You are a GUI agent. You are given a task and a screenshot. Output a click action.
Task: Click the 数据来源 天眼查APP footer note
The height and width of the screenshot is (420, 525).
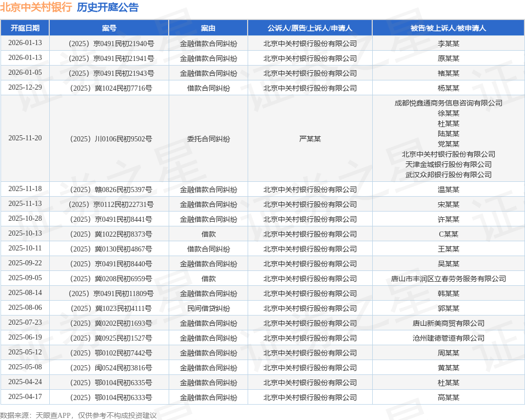pyautogui.click(x=78, y=415)
